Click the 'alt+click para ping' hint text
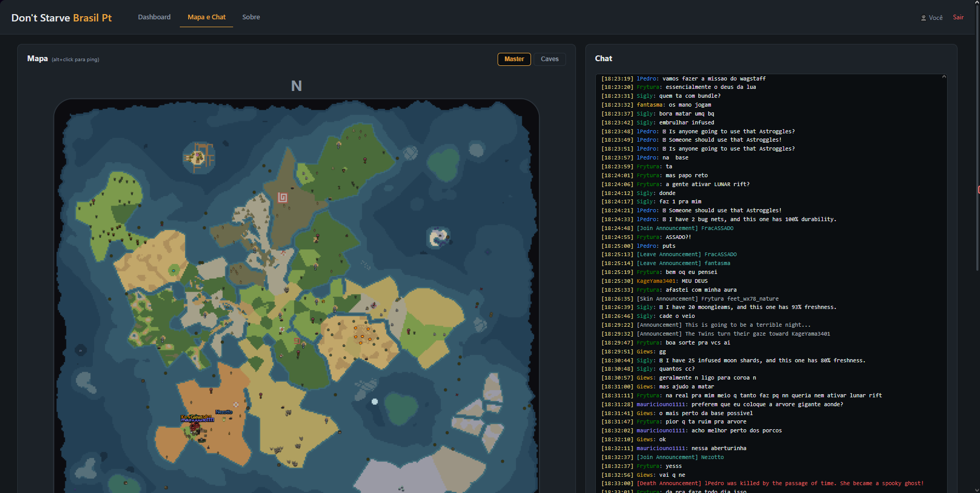Viewport: 980px width, 493px height. point(75,60)
